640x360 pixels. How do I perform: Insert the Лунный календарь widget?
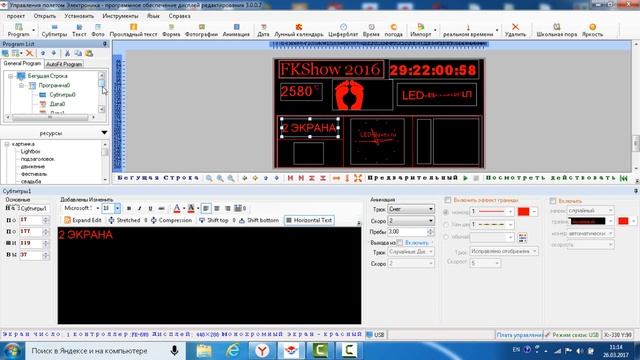point(299,30)
